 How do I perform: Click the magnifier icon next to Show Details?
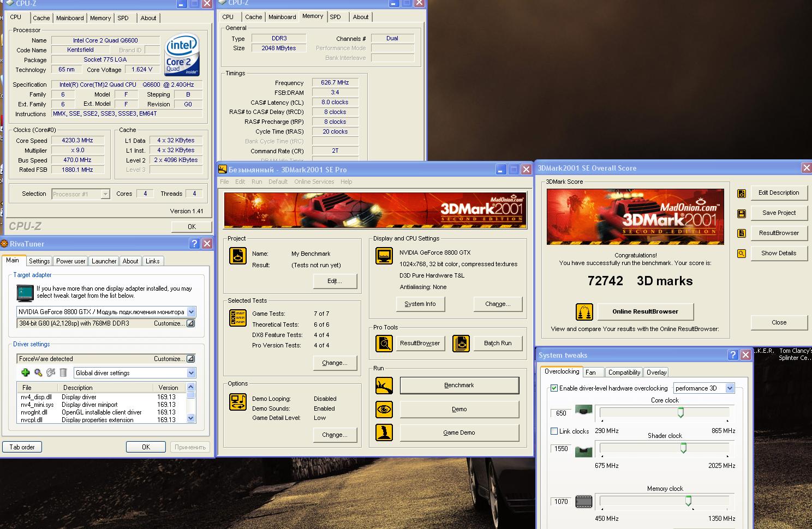(742, 254)
